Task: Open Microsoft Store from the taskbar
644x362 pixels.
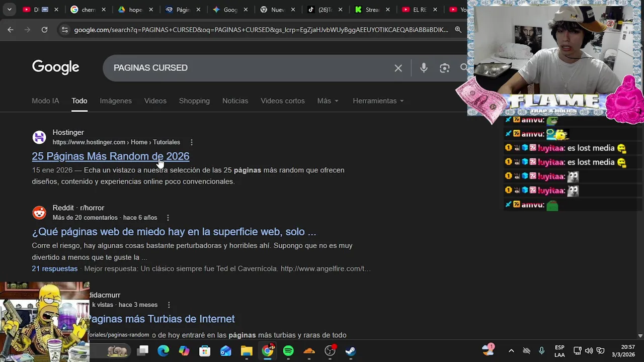Action: [205, 350]
